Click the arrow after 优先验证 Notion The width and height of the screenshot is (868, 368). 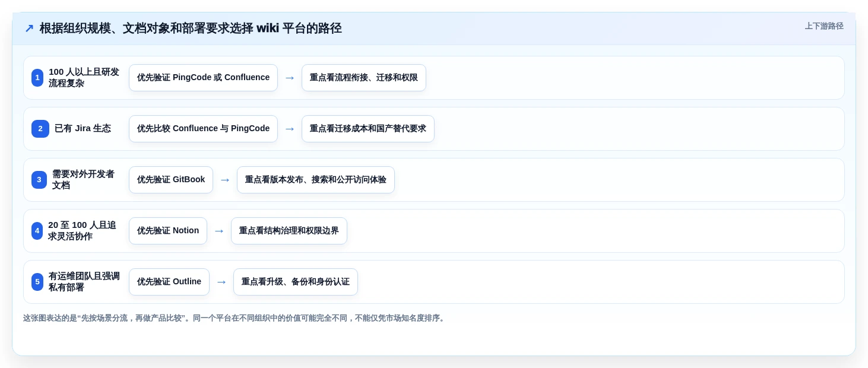click(x=219, y=231)
